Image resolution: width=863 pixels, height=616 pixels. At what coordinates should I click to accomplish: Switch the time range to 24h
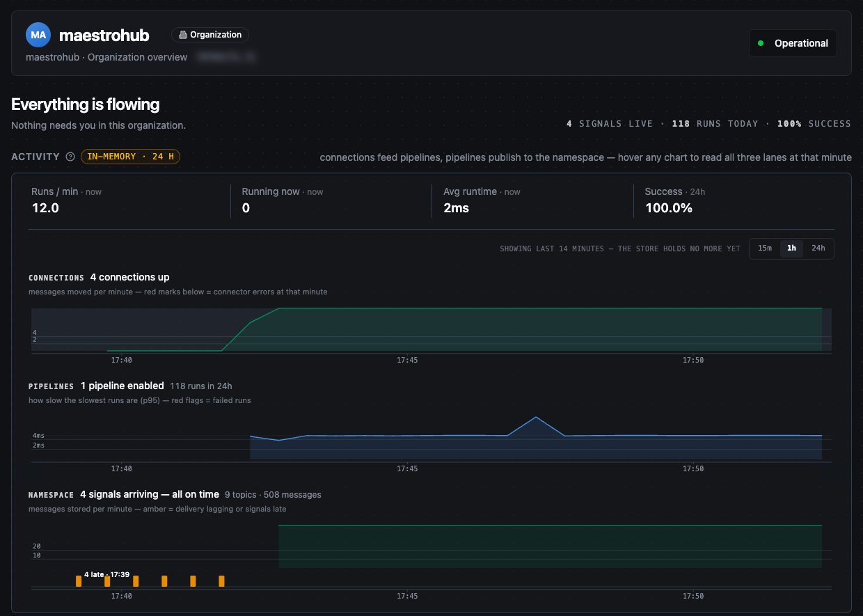tap(818, 248)
